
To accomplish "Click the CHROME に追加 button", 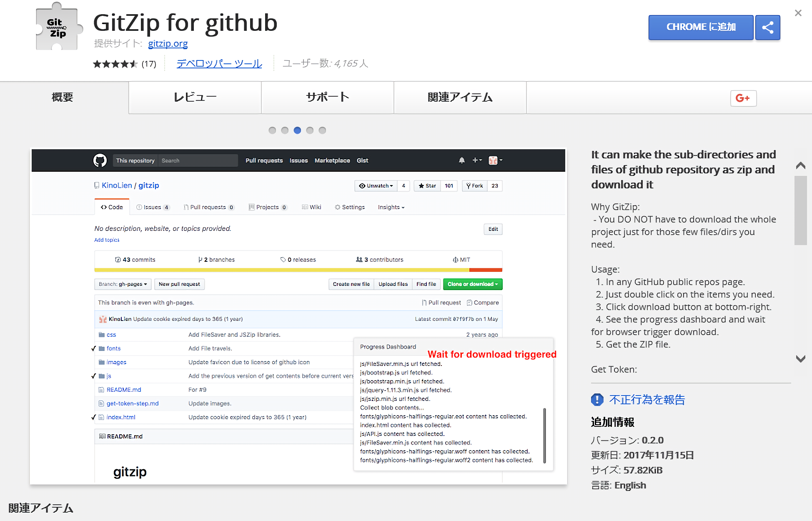I will coord(701,28).
